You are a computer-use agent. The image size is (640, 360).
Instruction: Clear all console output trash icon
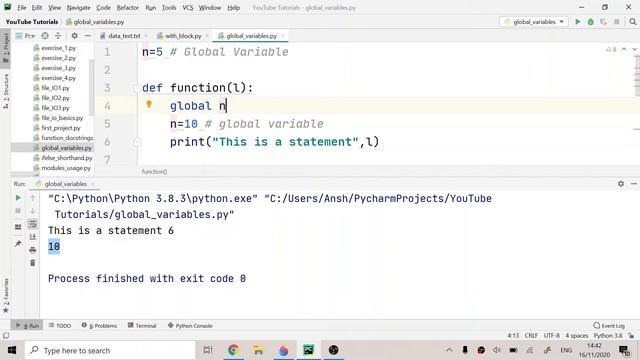pos(33,263)
